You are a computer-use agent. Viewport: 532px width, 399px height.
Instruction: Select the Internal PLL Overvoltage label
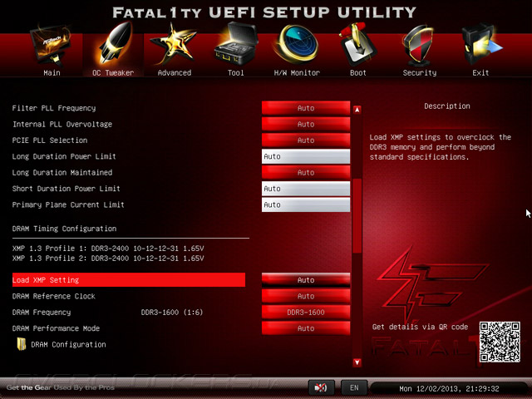tap(62, 124)
